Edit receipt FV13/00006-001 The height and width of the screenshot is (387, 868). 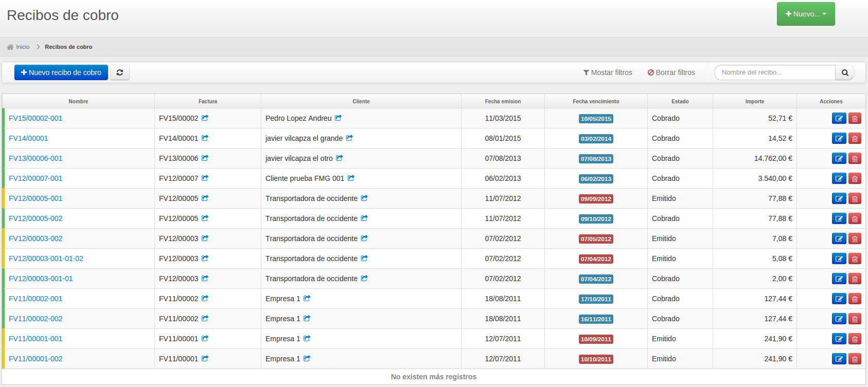pyautogui.click(x=839, y=158)
